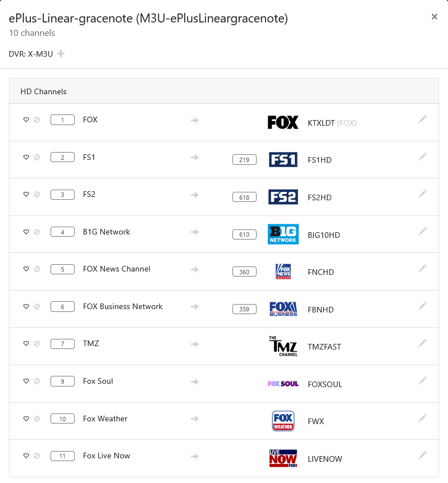Click the FS1 channel logo
This screenshot has height=483, width=448.
(283, 160)
